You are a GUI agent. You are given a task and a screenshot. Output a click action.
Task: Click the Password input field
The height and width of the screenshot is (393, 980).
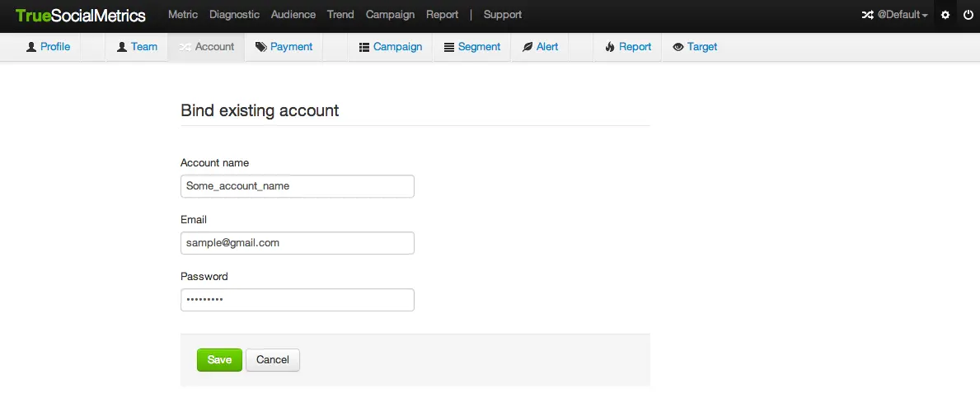[x=297, y=300]
